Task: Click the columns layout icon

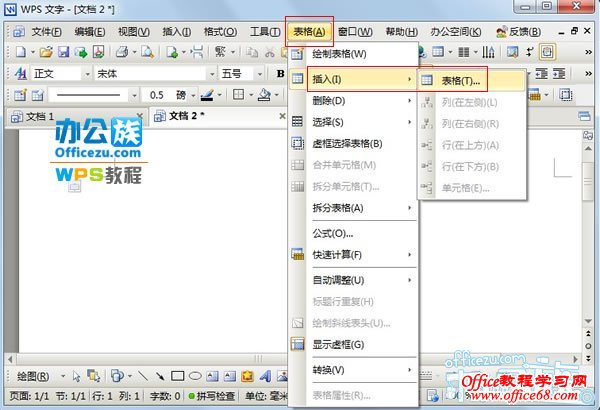Action: [463, 52]
